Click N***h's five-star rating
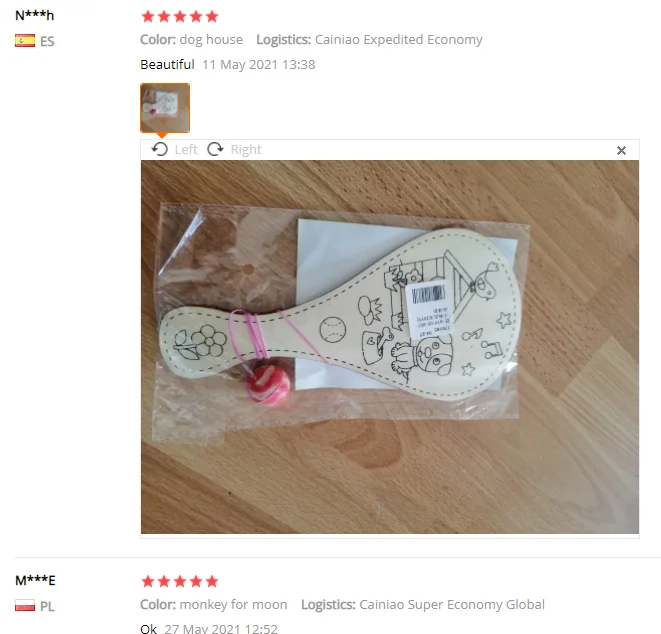Image resolution: width=661 pixels, height=634 pixels. coord(180,16)
